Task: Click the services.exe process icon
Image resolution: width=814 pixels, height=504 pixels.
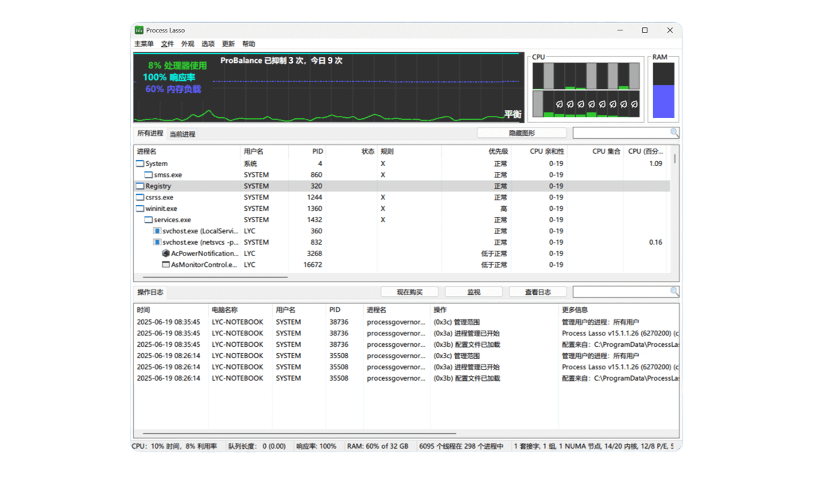Action: tap(149, 220)
